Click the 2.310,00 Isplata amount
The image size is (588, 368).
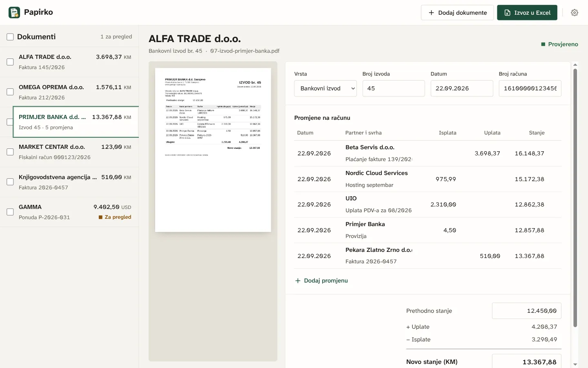pos(443,204)
